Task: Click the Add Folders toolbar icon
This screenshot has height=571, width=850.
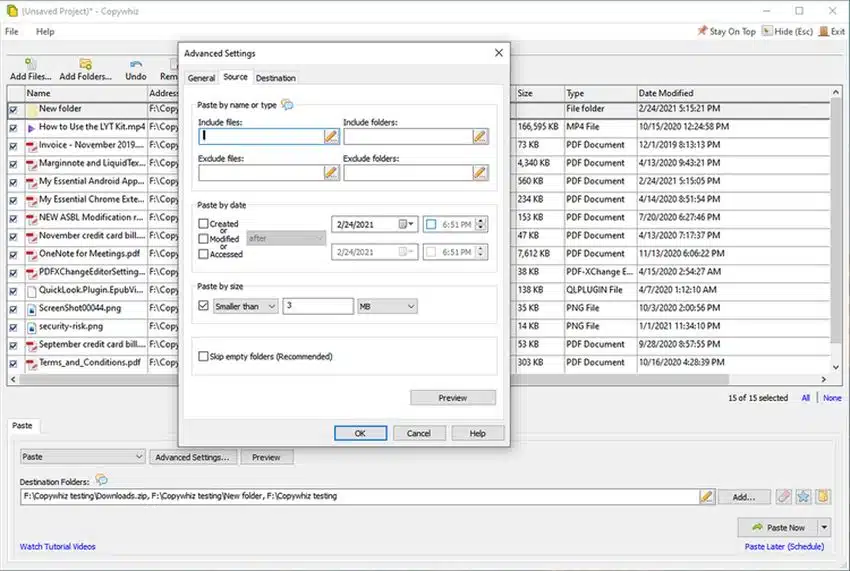Action: point(86,64)
